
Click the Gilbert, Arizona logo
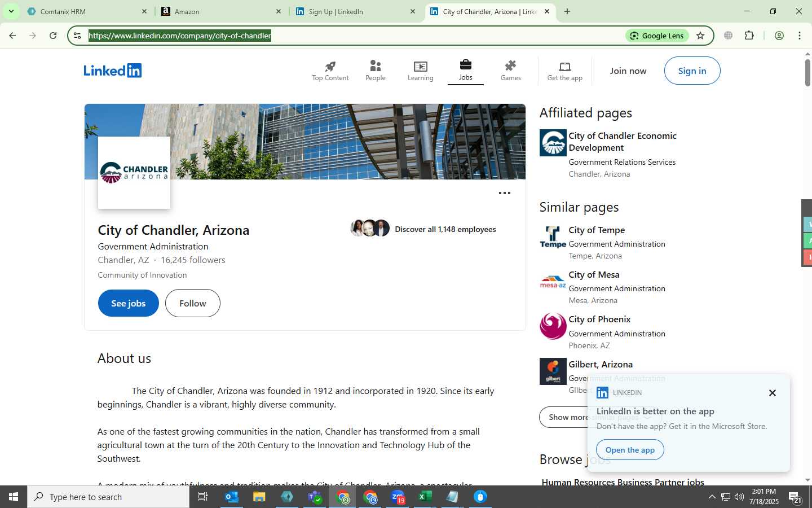click(x=553, y=371)
